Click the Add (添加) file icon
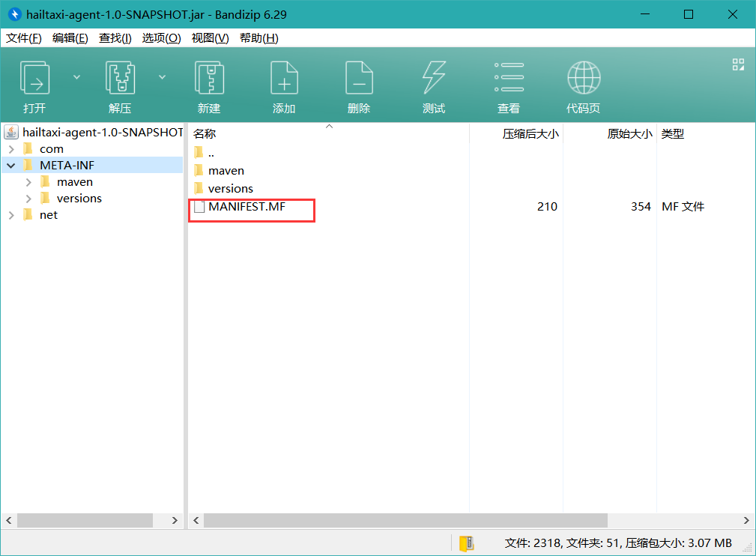 click(284, 78)
